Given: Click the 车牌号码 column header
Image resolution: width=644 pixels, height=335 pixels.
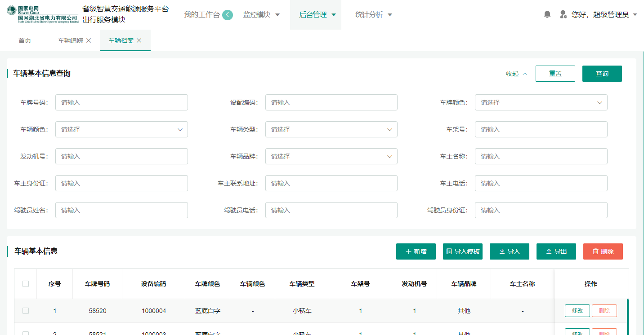Looking at the screenshot, I should pyautogui.click(x=97, y=284).
